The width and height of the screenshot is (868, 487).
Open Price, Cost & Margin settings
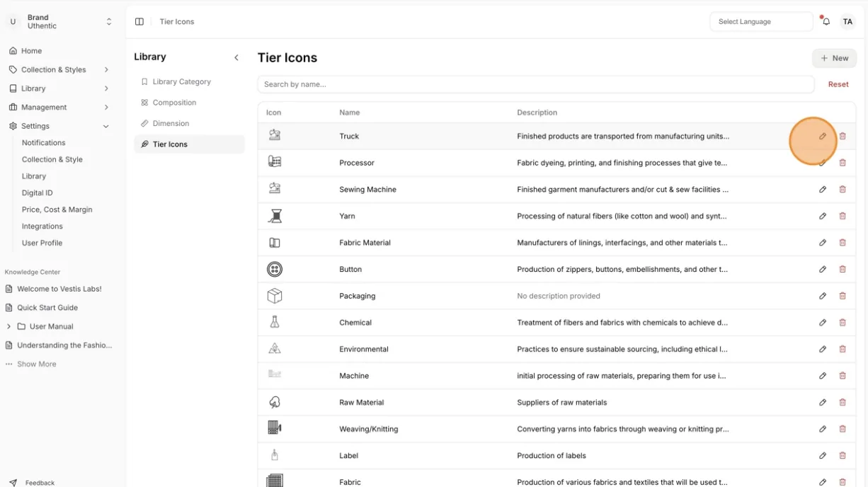pos(57,210)
